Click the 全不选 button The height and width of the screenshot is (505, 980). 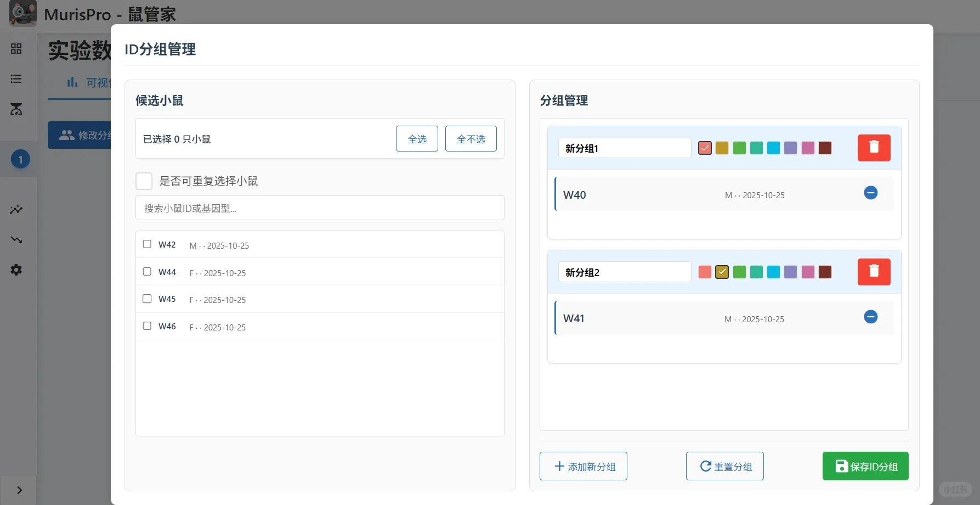tap(471, 139)
